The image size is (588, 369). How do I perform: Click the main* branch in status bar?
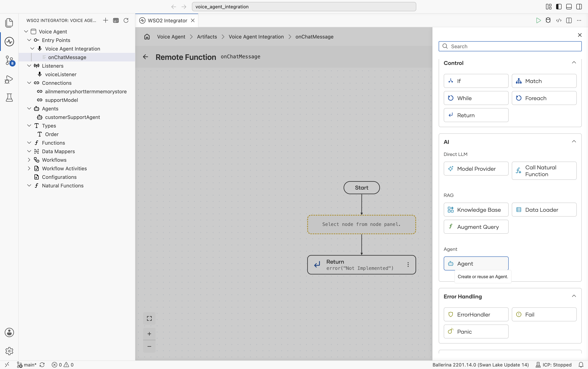27,365
